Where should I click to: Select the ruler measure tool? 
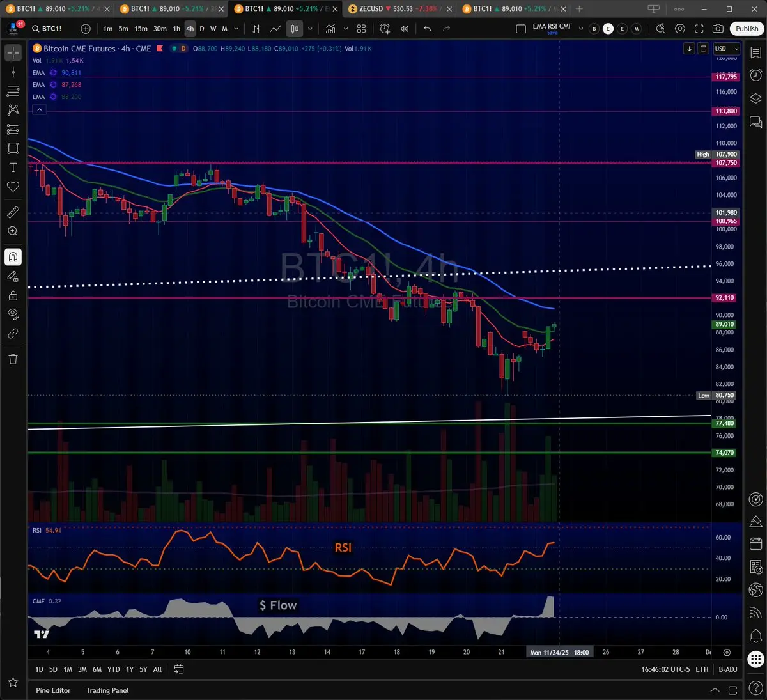pyautogui.click(x=13, y=212)
